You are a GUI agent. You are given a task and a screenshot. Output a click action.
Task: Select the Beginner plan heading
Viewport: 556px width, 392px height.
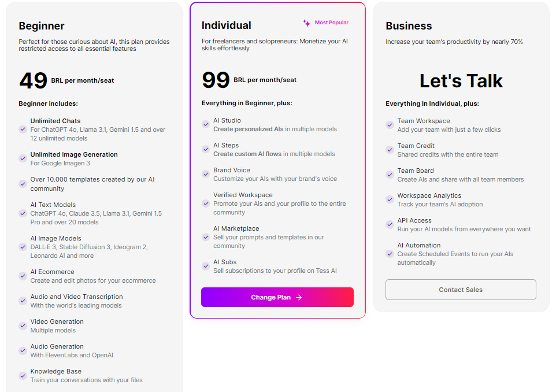click(x=42, y=26)
